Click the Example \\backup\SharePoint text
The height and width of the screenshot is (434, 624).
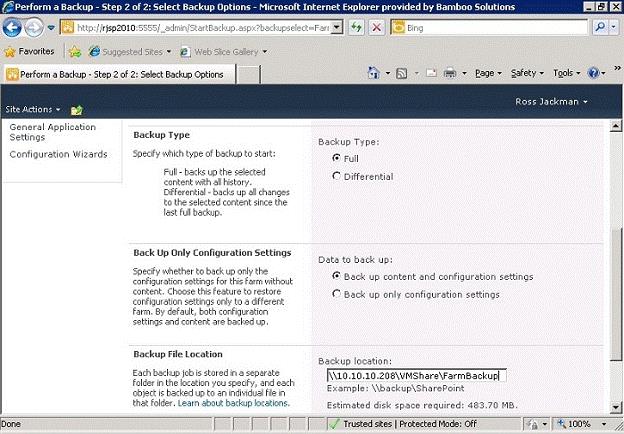[x=396, y=388]
